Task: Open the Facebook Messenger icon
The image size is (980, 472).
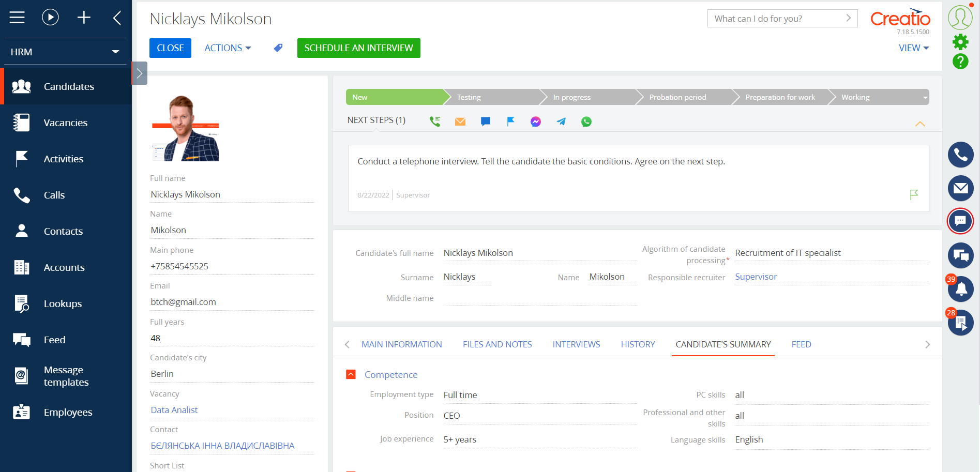Action: pyautogui.click(x=535, y=121)
